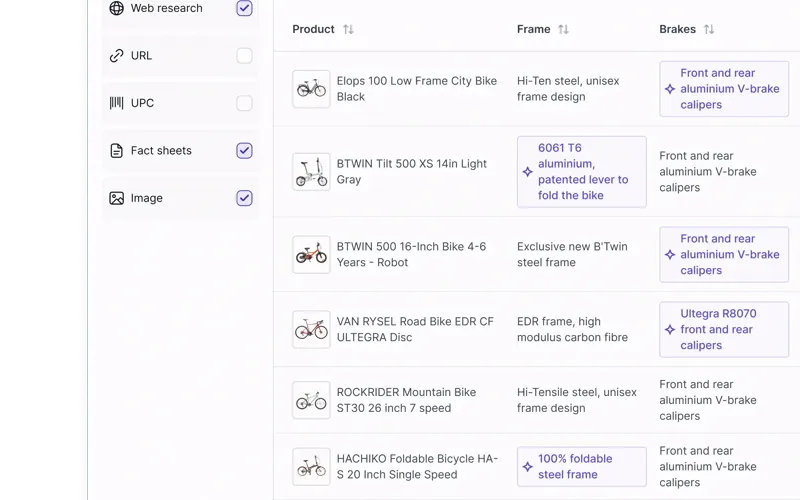This screenshot has width=800, height=500.
Task: Click product name VAN RYSEL Road Bike EDR CF
Action: 415,330
